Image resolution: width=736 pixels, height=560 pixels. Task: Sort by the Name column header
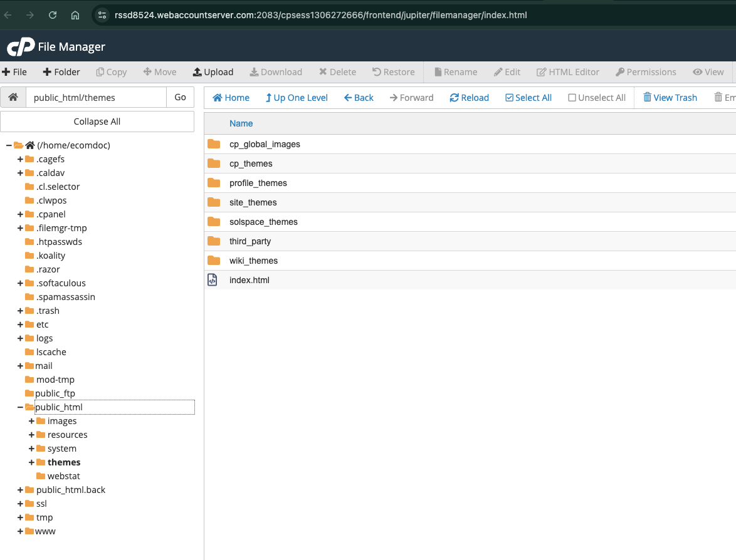pyautogui.click(x=241, y=123)
